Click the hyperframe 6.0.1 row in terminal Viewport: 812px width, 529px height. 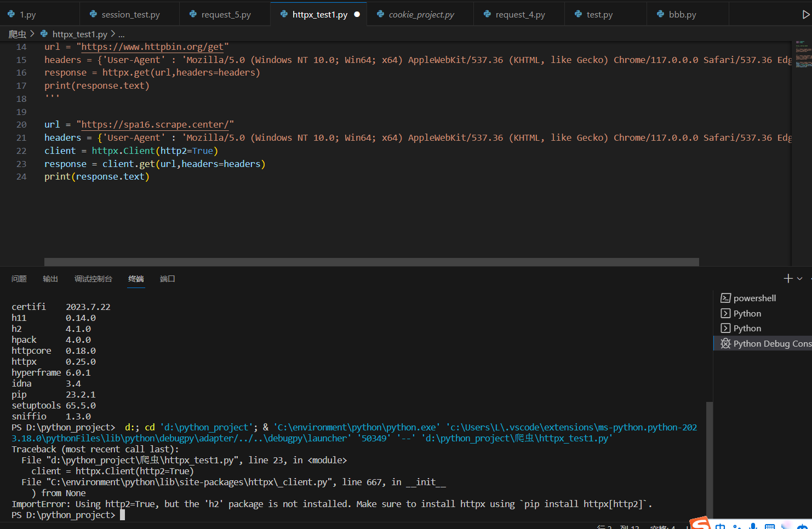tap(52, 372)
